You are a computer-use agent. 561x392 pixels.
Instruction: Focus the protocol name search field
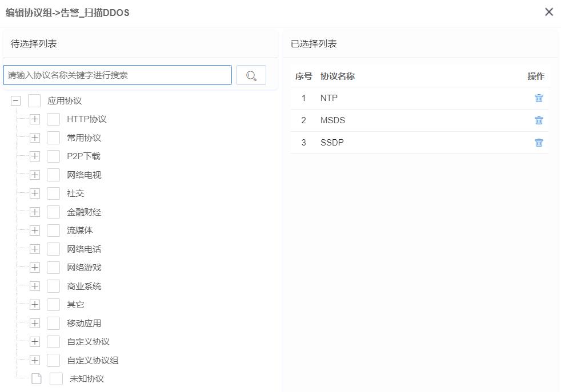coord(118,75)
